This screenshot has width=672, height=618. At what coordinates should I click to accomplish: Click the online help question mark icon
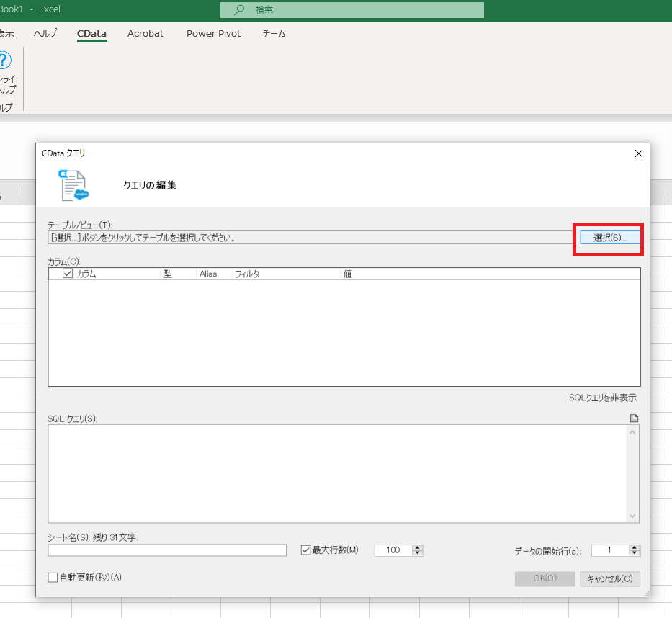[x=4, y=60]
